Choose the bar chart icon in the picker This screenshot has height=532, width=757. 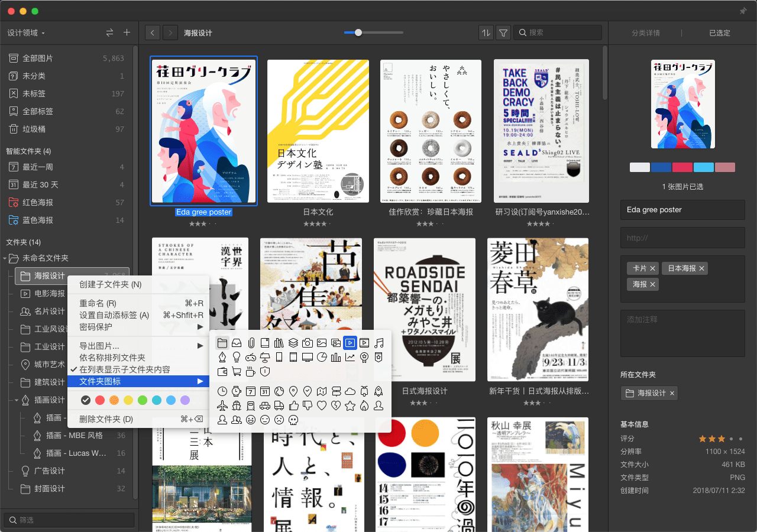point(336,357)
